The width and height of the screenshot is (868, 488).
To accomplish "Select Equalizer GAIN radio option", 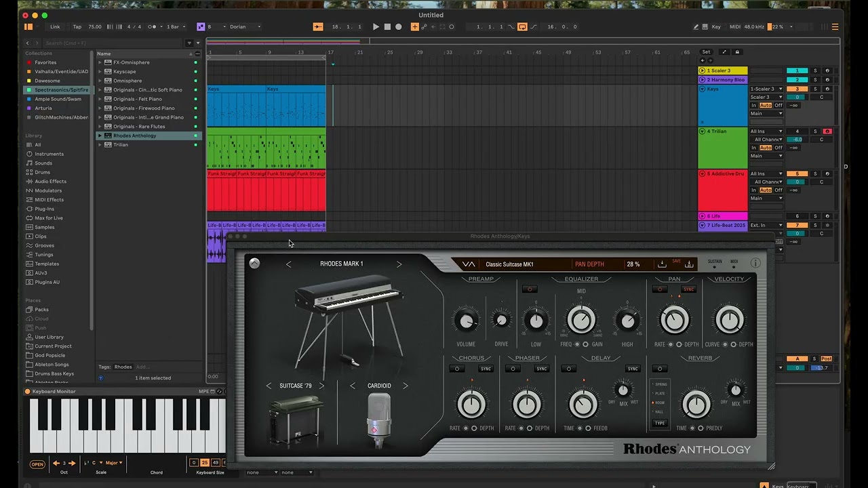I will pyautogui.click(x=585, y=344).
